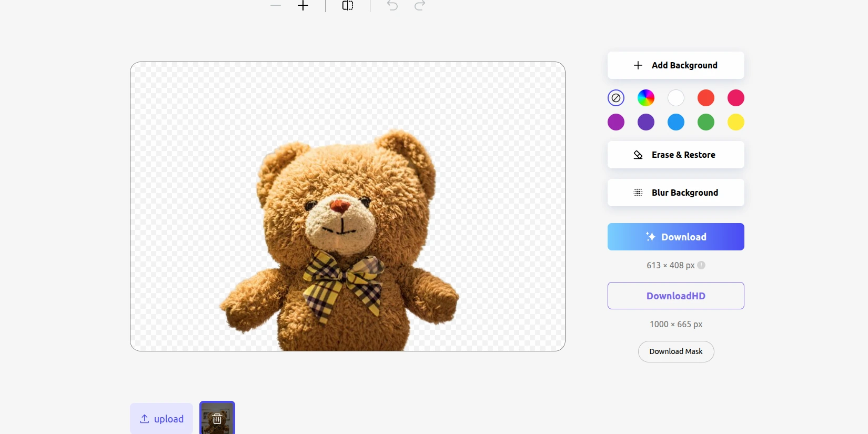Select the blue background swatch
The image size is (868, 434).
[x=676, y=122]
